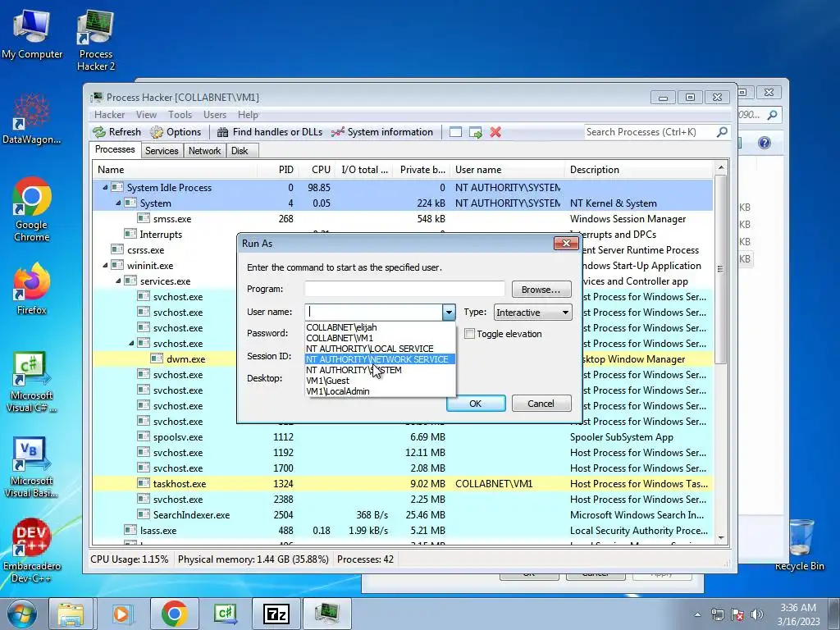Screen dimensions: 840x630
Task: Click the Program input field
Action: pyautogui.click(x=404, y=289)
